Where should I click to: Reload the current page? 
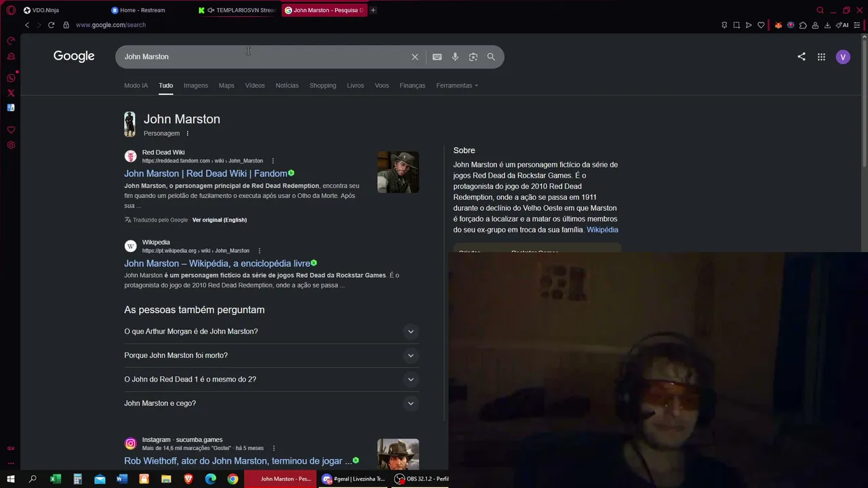[51, 25]
